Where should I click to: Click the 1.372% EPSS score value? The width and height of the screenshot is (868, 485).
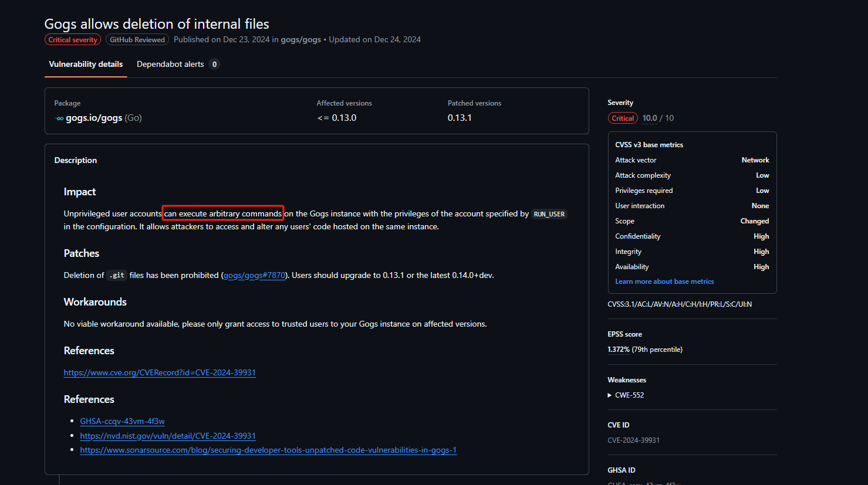point(619,350)
